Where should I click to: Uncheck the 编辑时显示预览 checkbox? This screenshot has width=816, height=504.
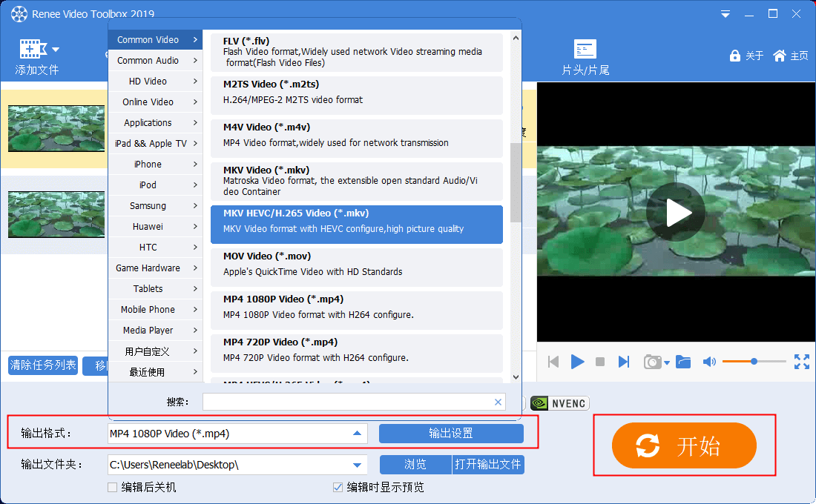click(338, 488)
